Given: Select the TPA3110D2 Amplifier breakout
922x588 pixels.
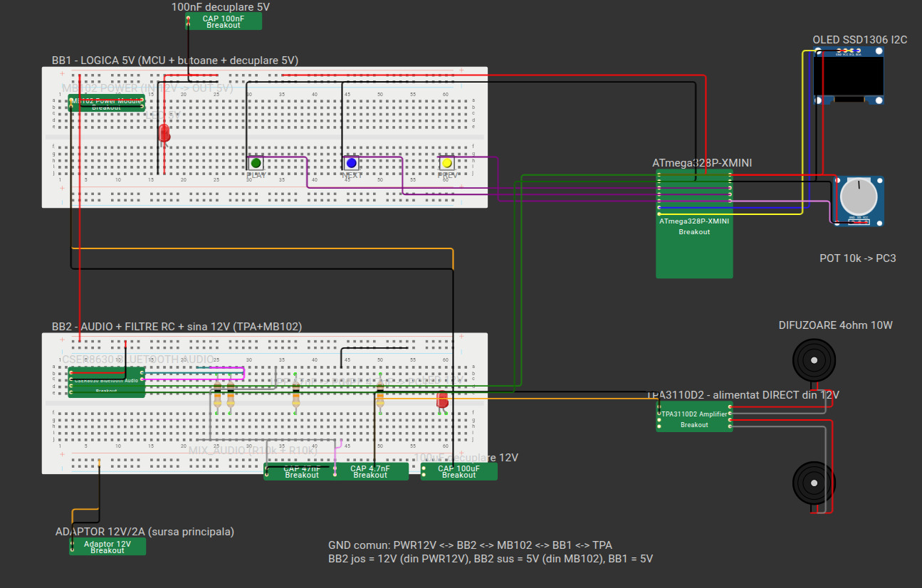Looking at the screenshot, I should click(694, 416).
